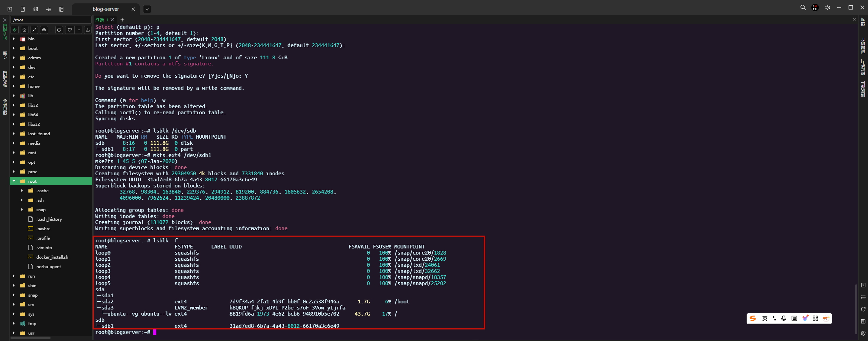Collapse the root folder in tree
The image size is (868, 341).
coord(14,181)
